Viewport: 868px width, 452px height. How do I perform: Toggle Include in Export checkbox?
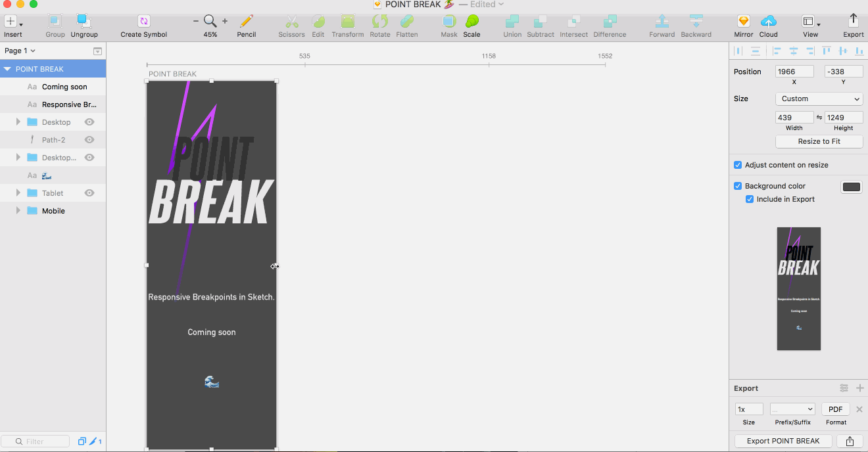click(750, 199)
